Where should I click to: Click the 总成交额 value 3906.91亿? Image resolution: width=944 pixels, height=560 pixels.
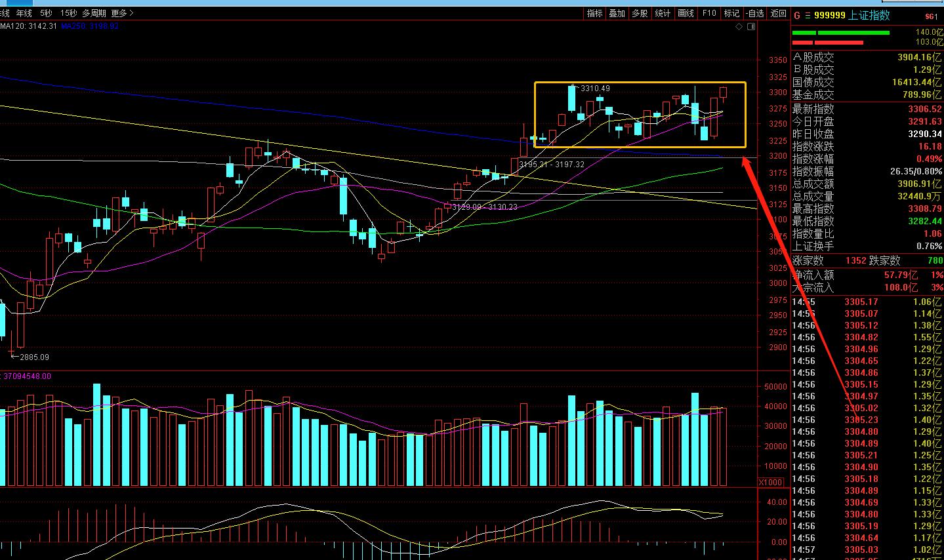coord(920,184)
